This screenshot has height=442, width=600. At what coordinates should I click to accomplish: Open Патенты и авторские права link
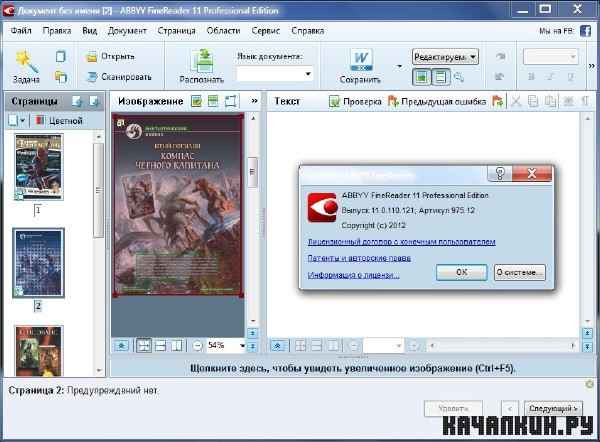(359, 258)
